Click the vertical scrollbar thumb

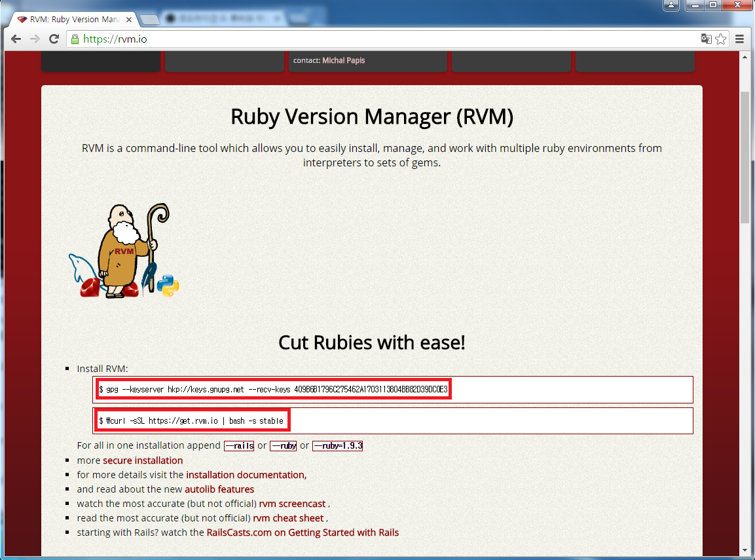[745, 157]
